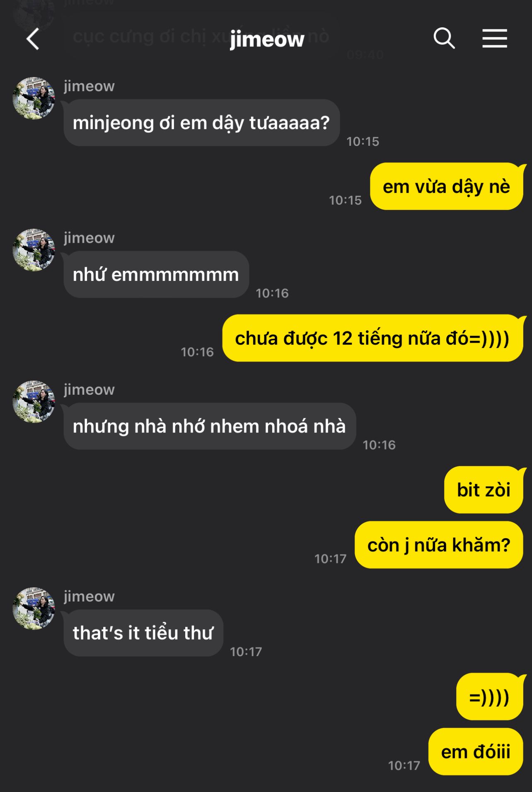This screenshot has height=792, width=532.
Task: Tap sender name jimeow above first message
Action: [x=89, y=87]
